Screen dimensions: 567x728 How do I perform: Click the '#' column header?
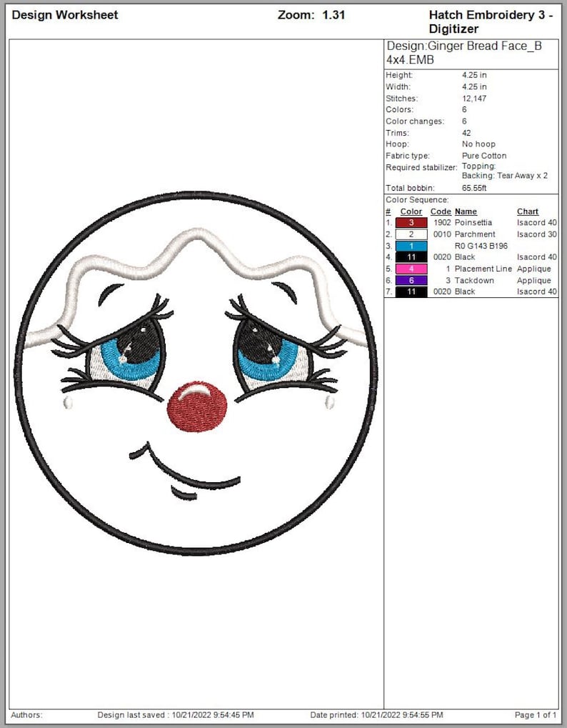(388, 211)
